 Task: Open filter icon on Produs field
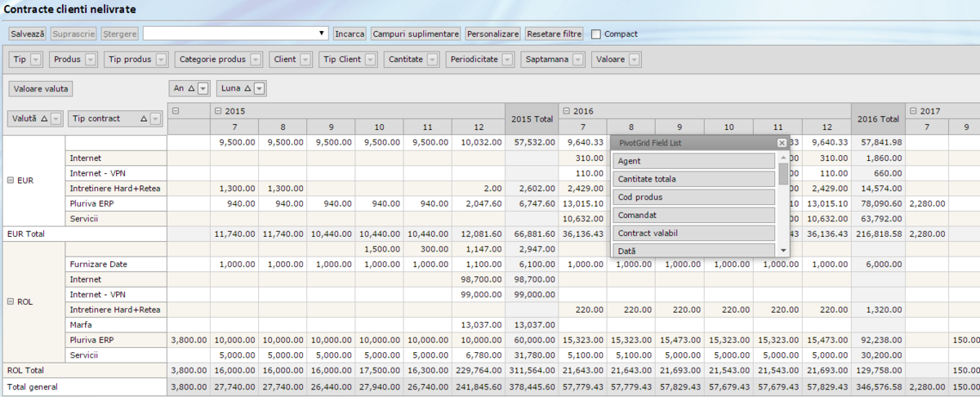pyautogui.click(x=90, y=60)
